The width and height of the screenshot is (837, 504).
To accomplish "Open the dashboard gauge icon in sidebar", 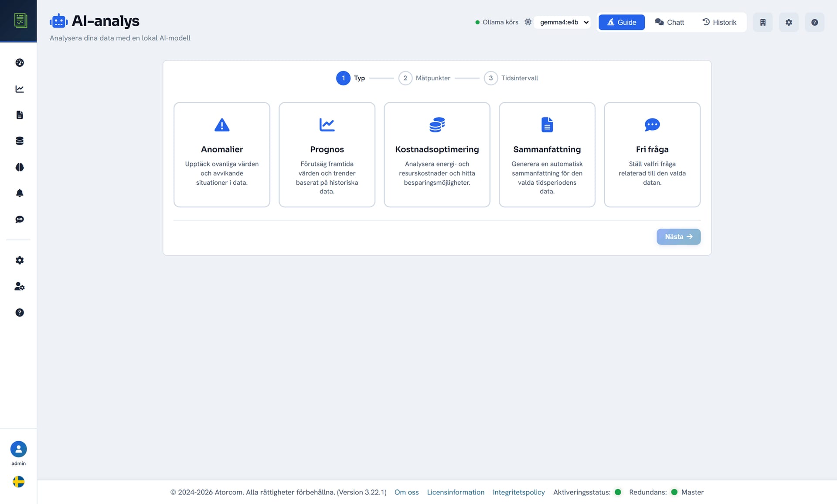I will tap(20, 63).
